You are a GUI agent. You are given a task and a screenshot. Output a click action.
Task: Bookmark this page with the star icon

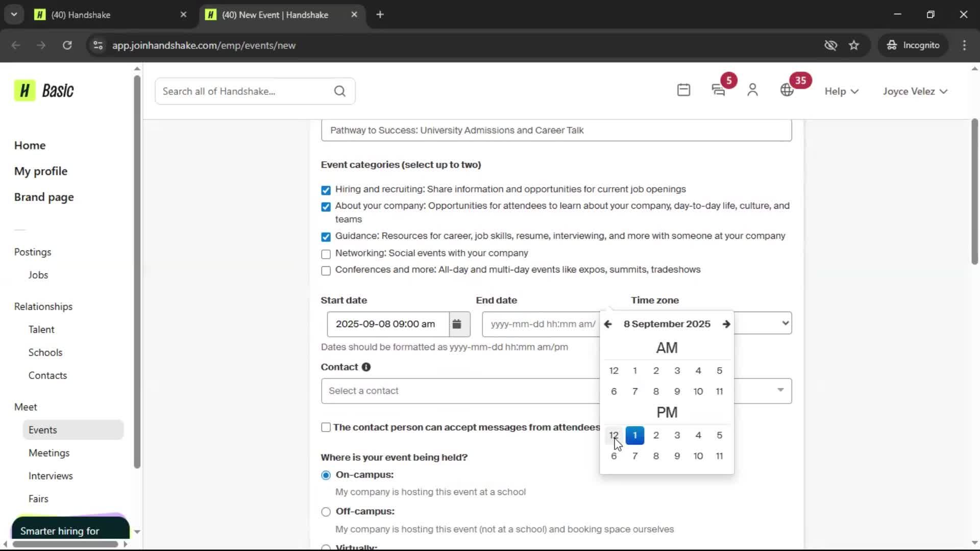(x=854, y=45)
